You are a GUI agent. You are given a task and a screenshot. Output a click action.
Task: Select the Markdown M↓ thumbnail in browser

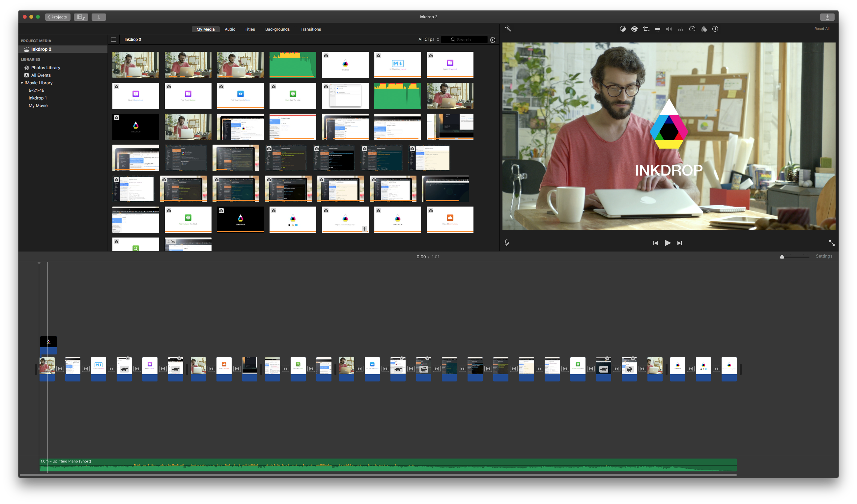[x=397, y=65]
